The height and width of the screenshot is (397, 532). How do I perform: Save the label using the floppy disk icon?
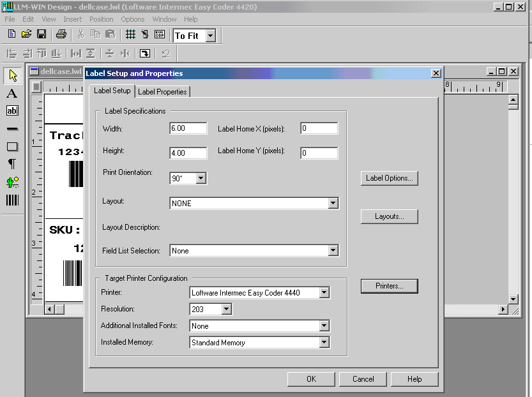[42, 34]
